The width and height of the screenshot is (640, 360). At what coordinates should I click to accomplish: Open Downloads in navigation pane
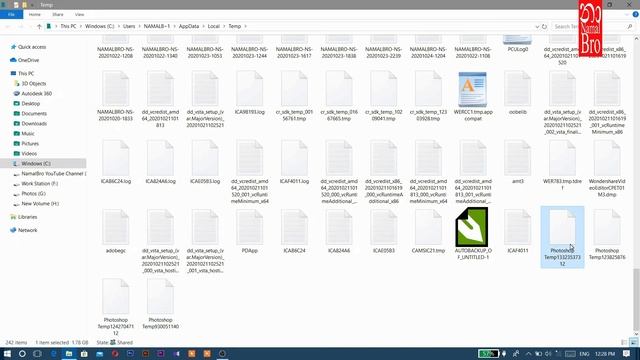tap(34, 123)
